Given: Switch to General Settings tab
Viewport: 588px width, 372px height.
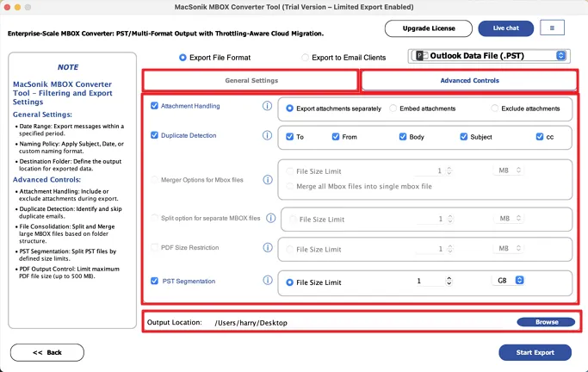Looking at the screenshot, I should pyautogui.click(x=251, y=81).
